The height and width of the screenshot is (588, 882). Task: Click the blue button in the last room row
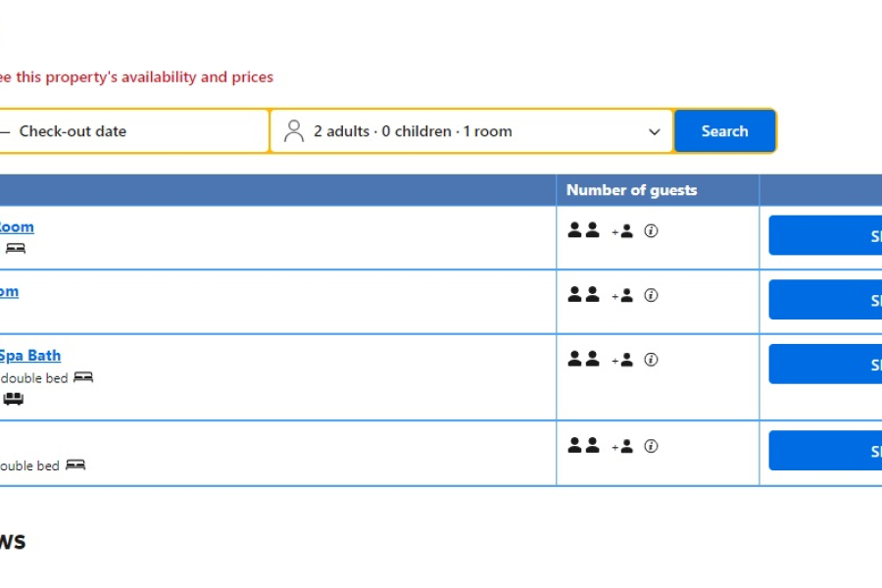pos(825,451)
